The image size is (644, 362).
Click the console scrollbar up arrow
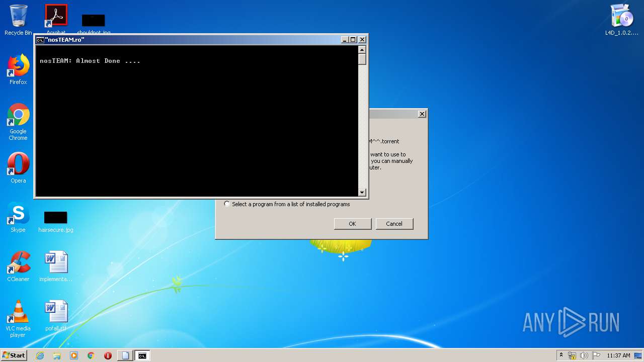click(x=362, y=49)
